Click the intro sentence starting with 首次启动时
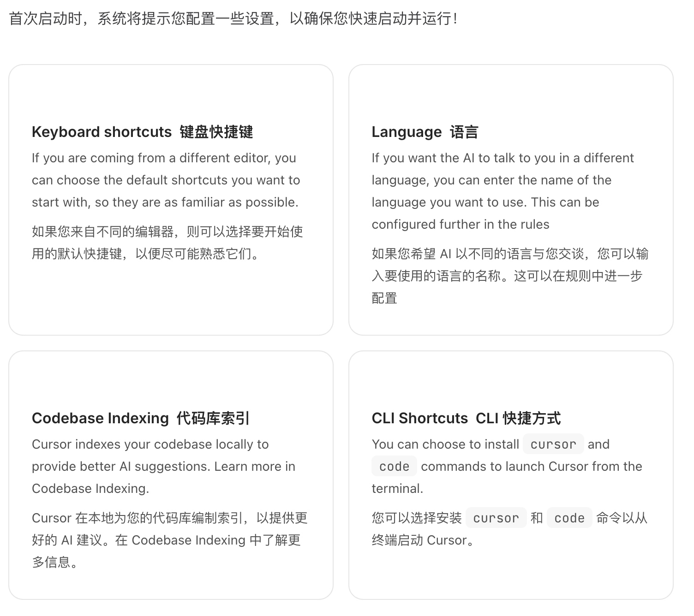Viewport: 694px width, 616px height. click(233, 19)
